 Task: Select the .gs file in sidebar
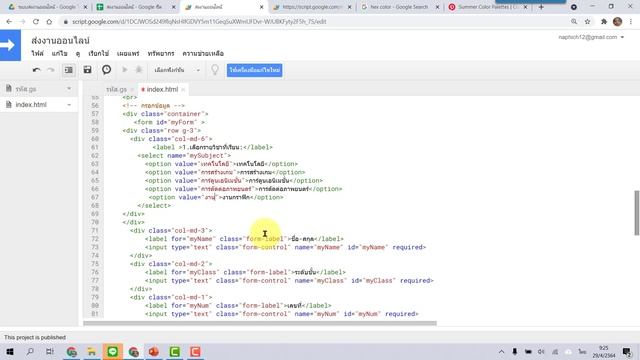(x=26, y=89)
